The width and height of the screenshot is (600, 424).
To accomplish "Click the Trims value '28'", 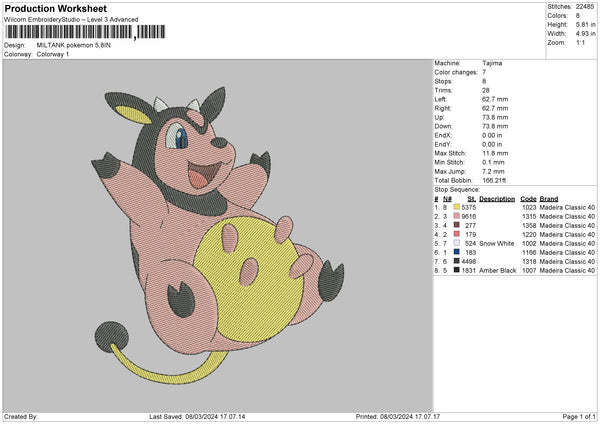I will coord(486,90).
